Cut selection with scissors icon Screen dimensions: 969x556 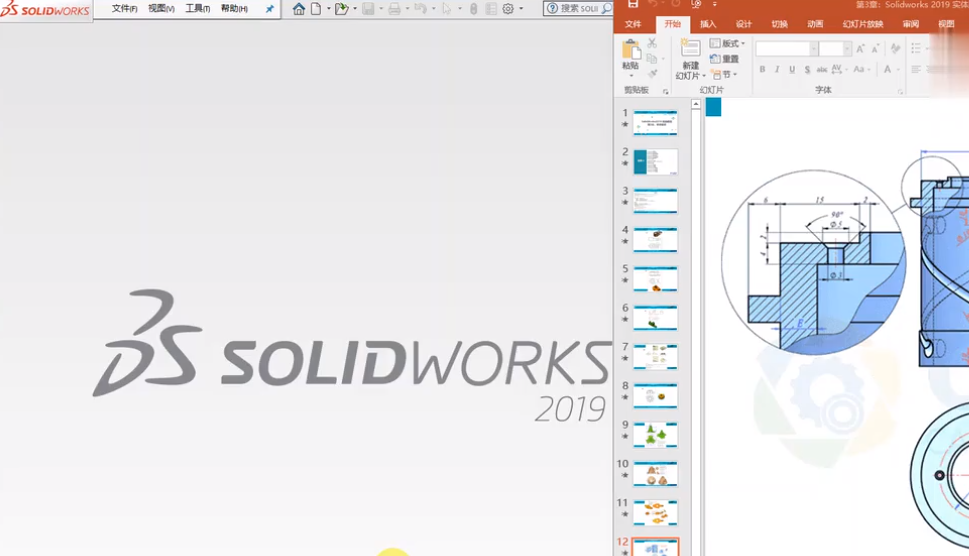(x=652, y=43)
